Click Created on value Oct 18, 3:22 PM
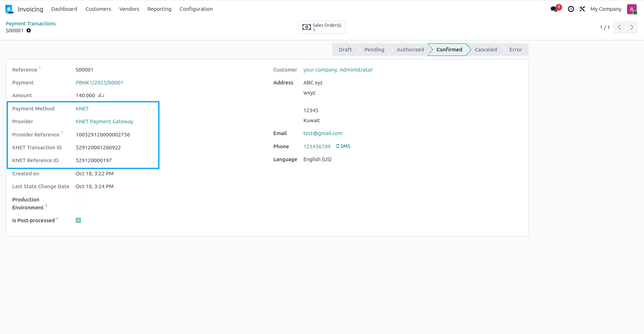 click(95, 174)
